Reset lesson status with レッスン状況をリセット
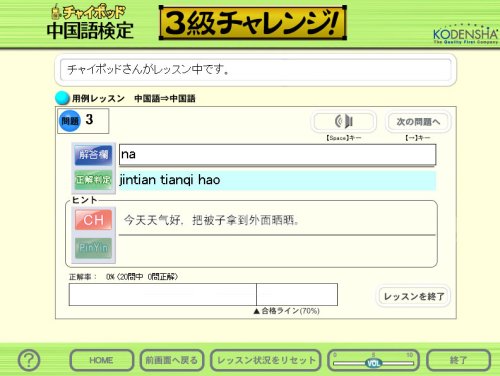Viewport: 500px width, 376px height. point(266,360)
